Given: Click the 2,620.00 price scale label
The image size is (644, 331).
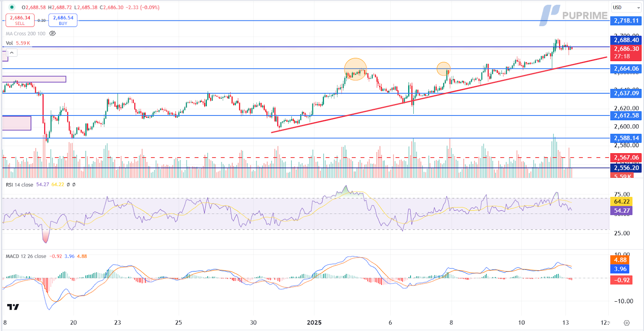Looking at the screenshot, I should 626,108.
